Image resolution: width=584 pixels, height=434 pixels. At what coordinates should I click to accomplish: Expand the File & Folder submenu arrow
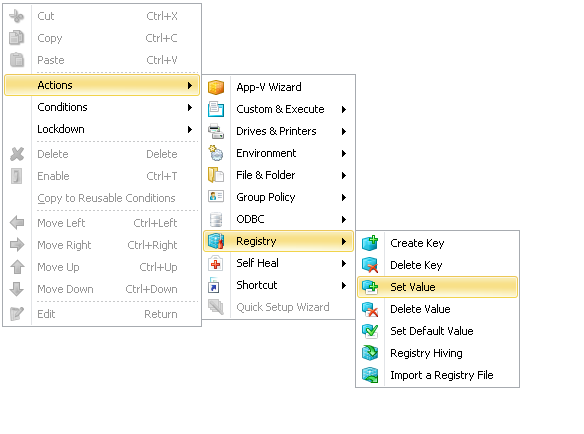344,175
